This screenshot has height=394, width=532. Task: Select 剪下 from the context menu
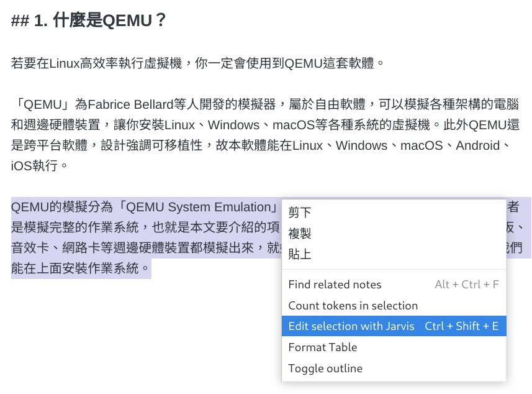[x=299, y=213]
